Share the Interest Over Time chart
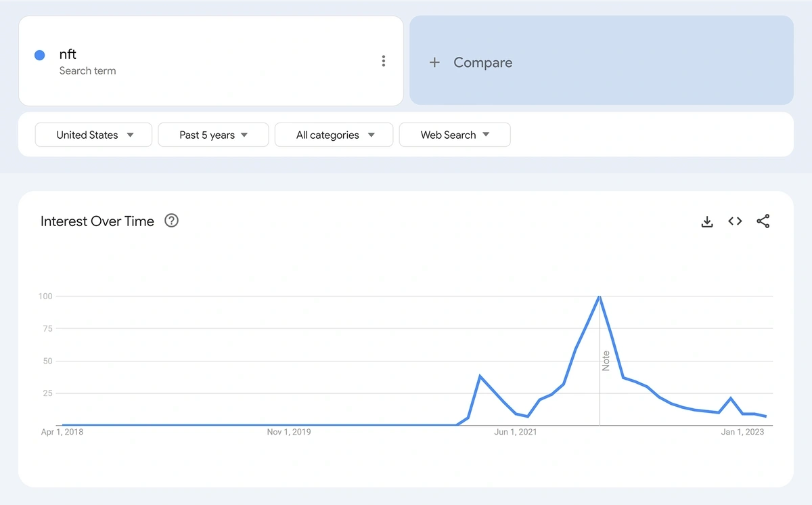Screen dimensions: 812x505 click(x=763, y=221)
